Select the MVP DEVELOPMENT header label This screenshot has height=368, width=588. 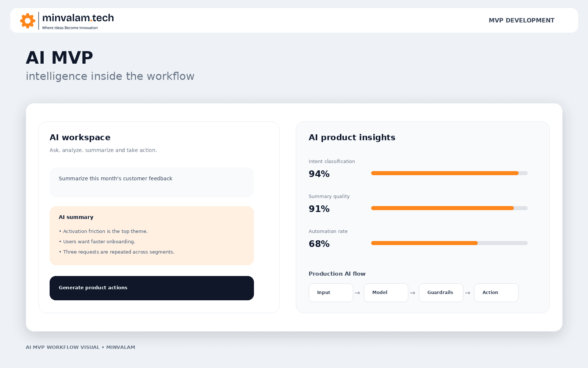coord(521,20)
